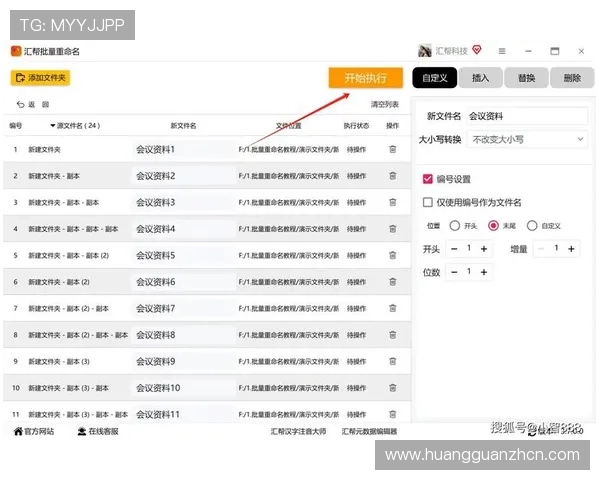
Task: Click source name 新建文件夹 - 副本 (2)
Action: 59,282
